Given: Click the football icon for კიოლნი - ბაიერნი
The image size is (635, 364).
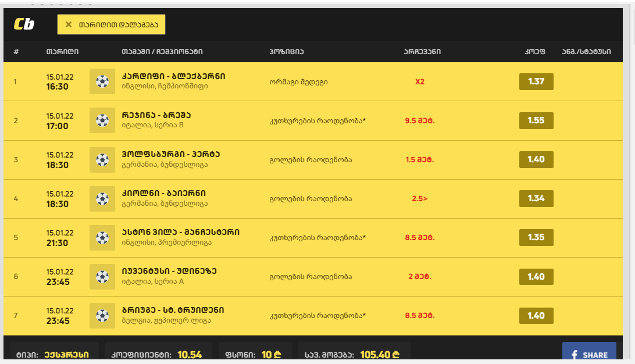Looking at the screenshot, I should pos(102,198).
